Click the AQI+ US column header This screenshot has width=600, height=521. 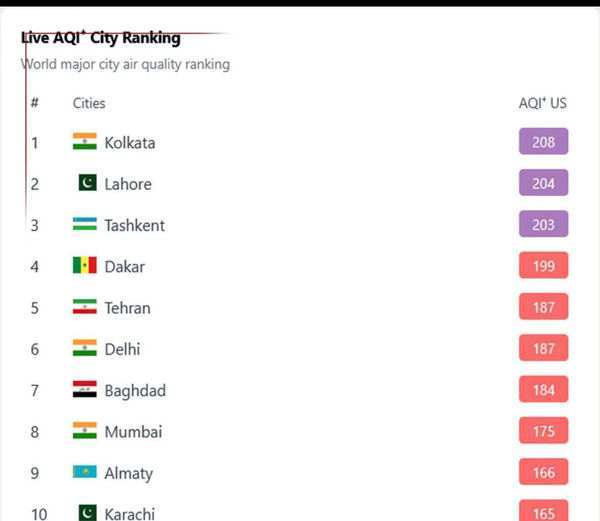542,103
